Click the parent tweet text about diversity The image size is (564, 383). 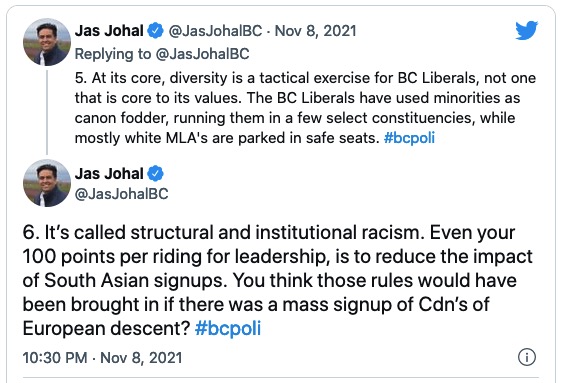point(305,108)
